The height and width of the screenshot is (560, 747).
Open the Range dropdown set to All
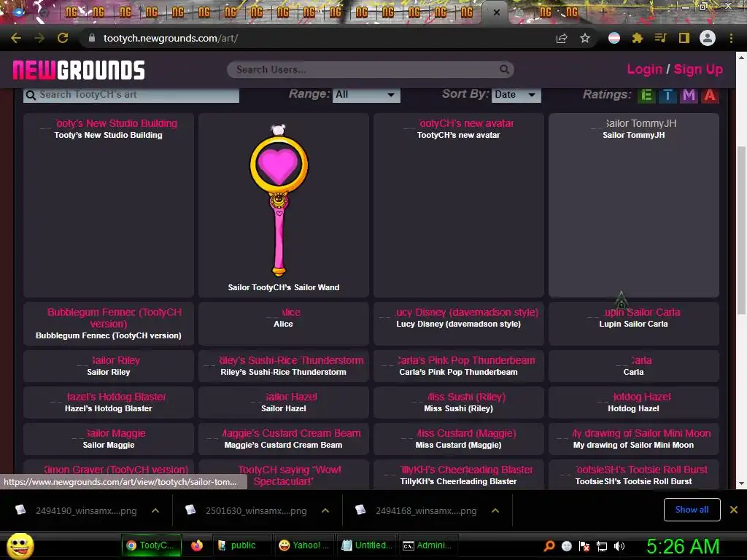tap(366, 95)
